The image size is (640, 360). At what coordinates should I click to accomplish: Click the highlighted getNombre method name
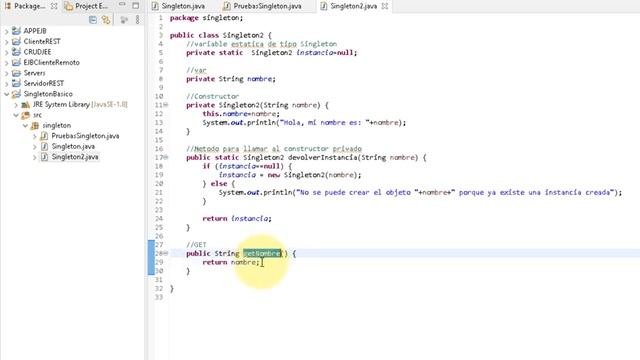pos(262,253)
